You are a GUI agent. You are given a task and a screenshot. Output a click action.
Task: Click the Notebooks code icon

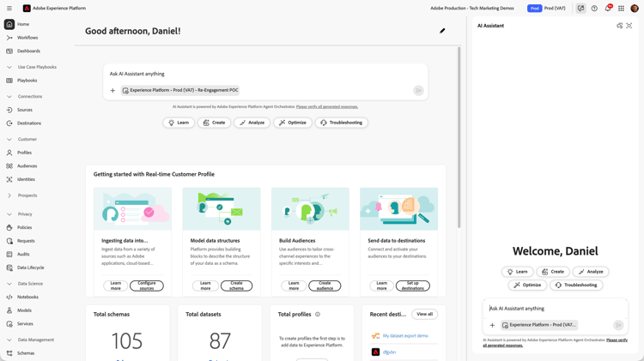tap(9, 297)
